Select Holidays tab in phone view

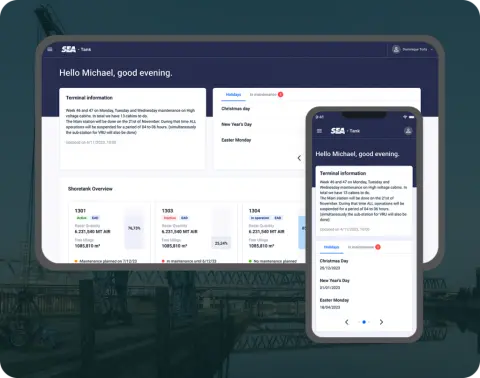pyautogui.click(x=332, y=247)
